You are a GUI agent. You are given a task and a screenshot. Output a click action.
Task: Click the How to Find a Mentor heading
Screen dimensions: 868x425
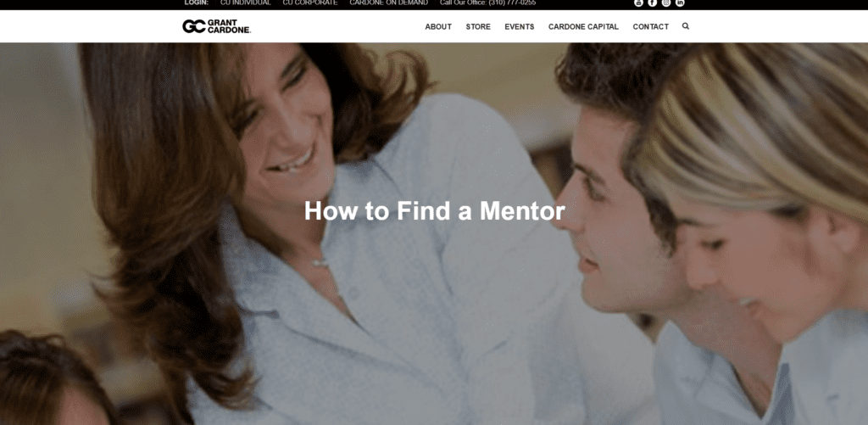click(435, 211)
